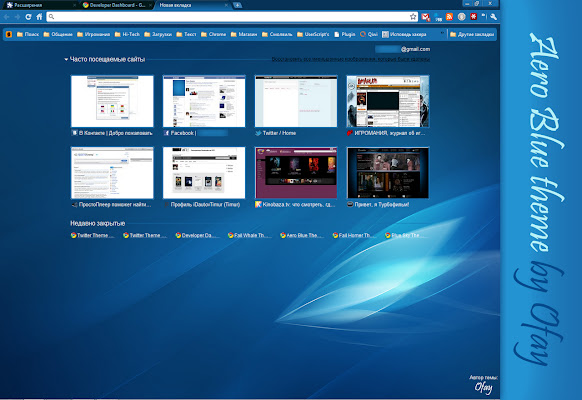
Task: Open the Привет, я Турбофильм thumbnail
Action: (x=388, y=173)
